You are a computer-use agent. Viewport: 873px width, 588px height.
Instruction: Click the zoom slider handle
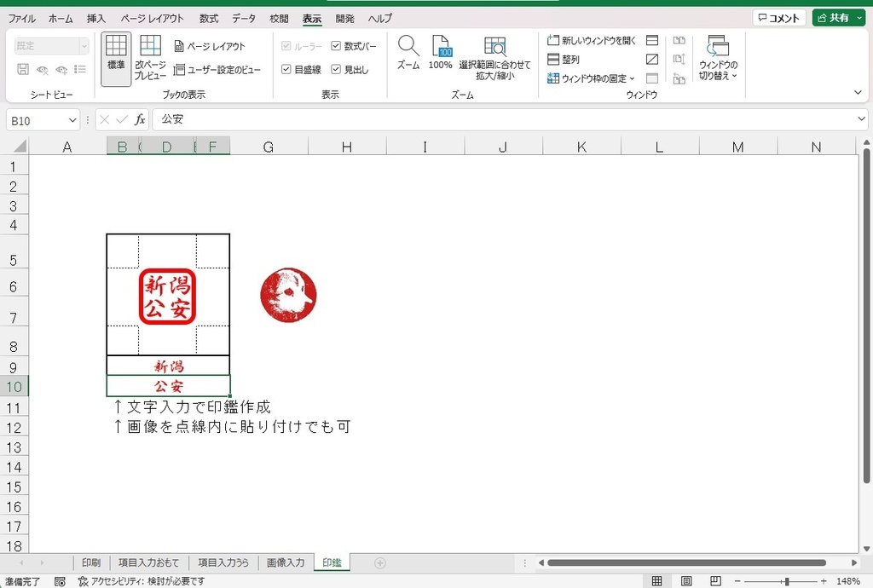787,581
